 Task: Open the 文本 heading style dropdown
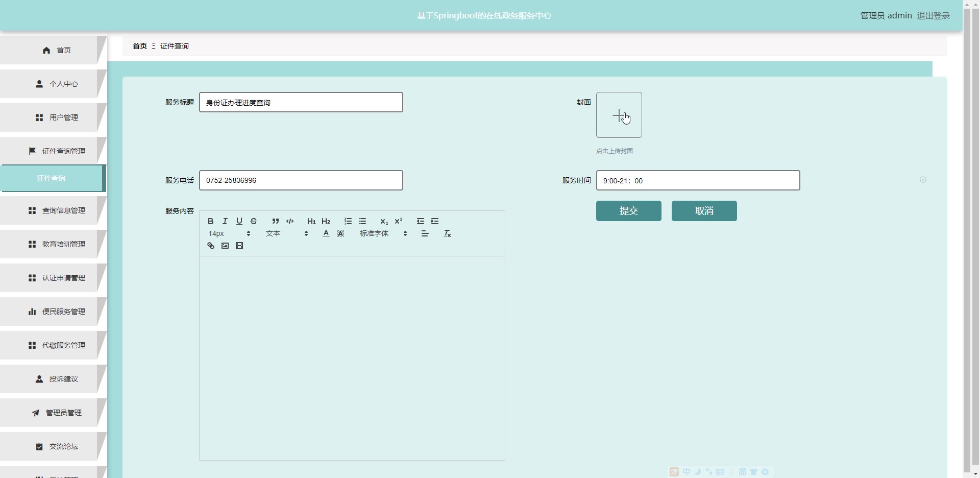coord(287,233)
